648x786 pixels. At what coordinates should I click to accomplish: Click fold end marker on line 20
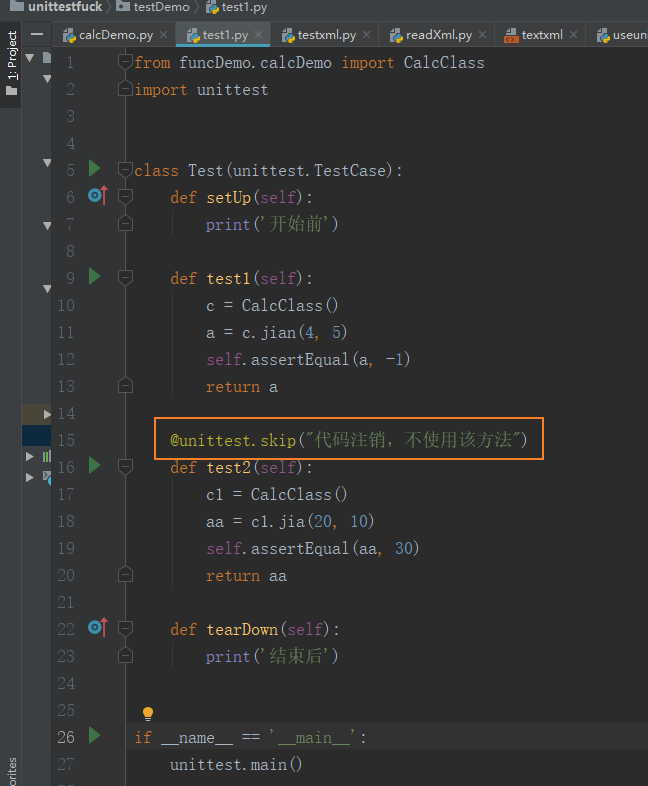[125, 575]
